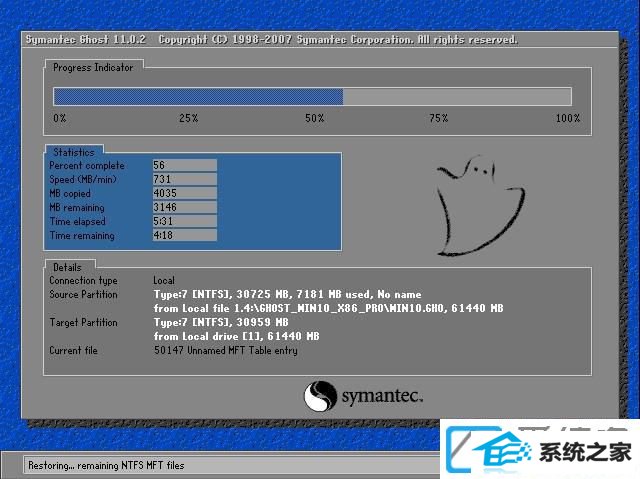Screen dimensions: 640x479
Task: Click the Current file label
Action: click(73, 350)
